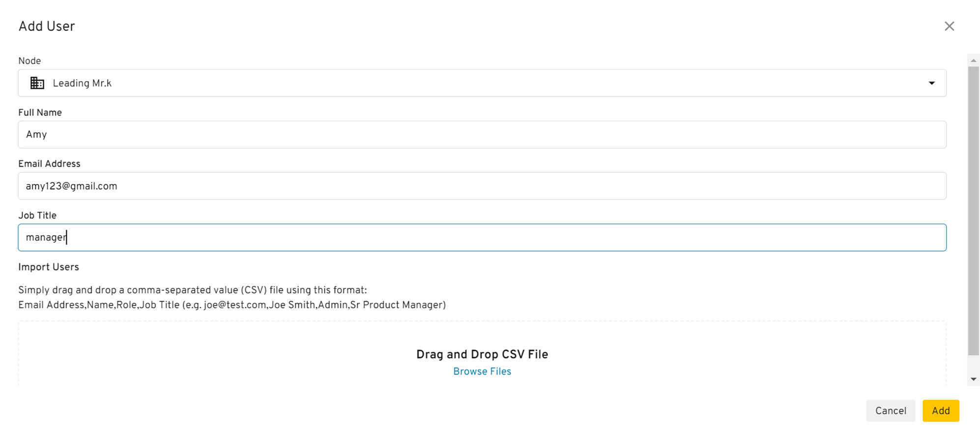Click the Job Title label
This screenshot has width=980, height=431.
[x=37, y=216]
